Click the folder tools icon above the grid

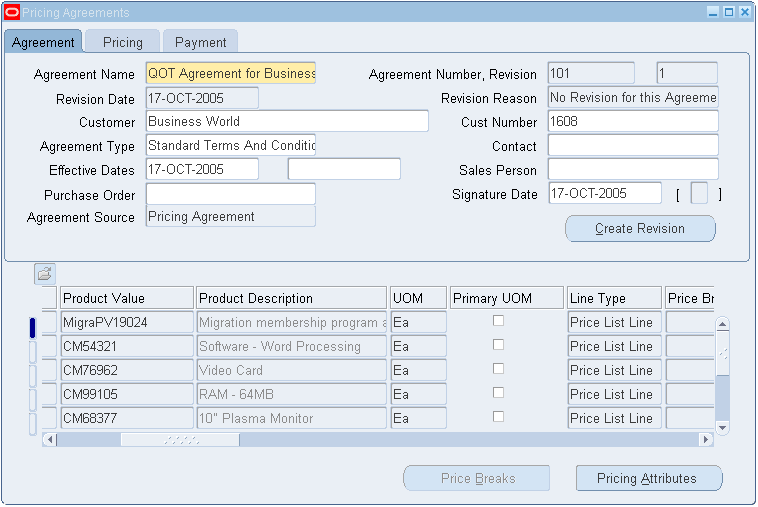point(45,273)
